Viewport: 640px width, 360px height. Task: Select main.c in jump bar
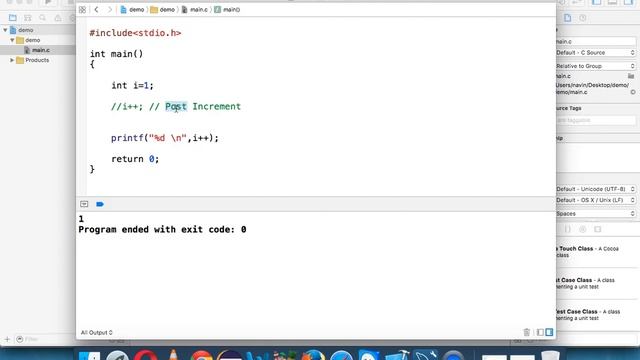[x=195, y=9]
